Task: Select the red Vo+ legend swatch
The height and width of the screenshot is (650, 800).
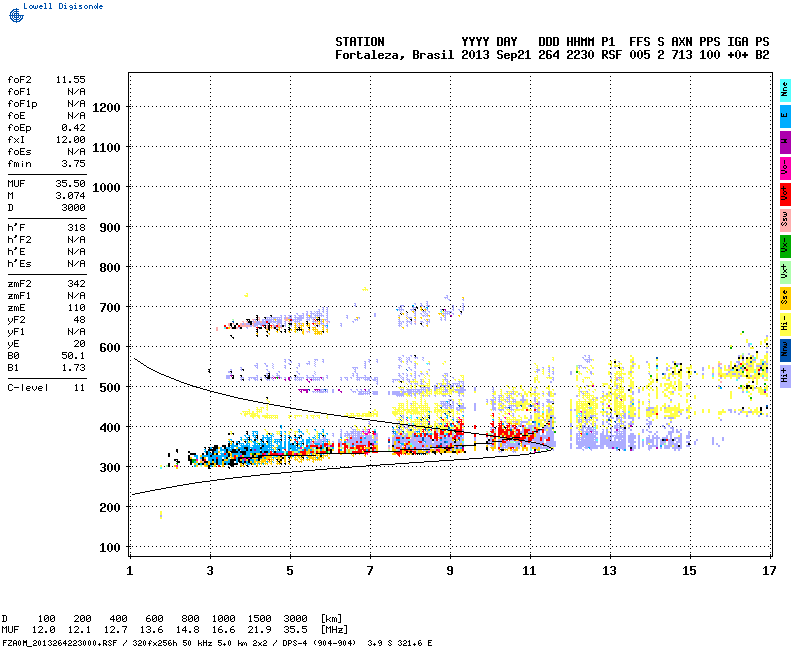Action: 785,193
